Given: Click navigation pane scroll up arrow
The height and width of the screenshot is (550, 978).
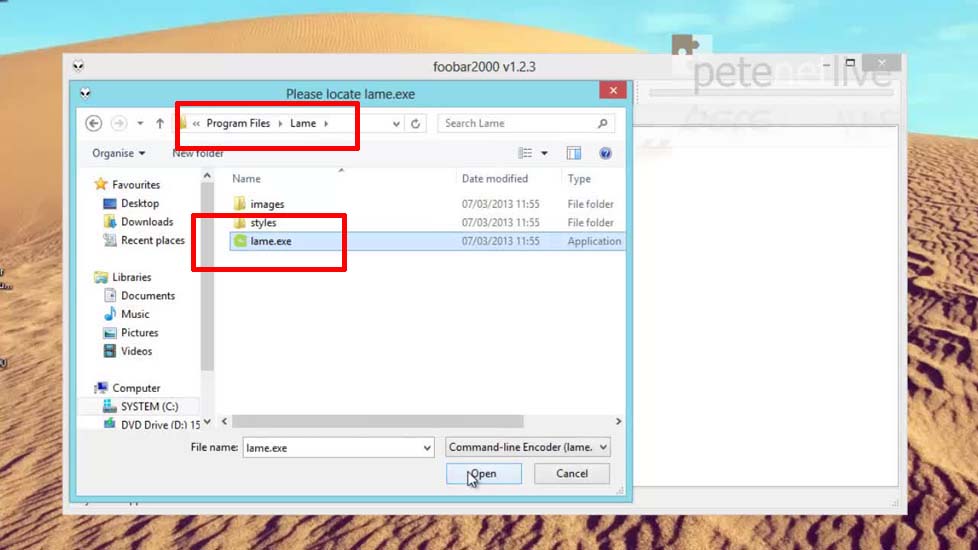Looking at the screenshot, I should click(x=207, y=176).
